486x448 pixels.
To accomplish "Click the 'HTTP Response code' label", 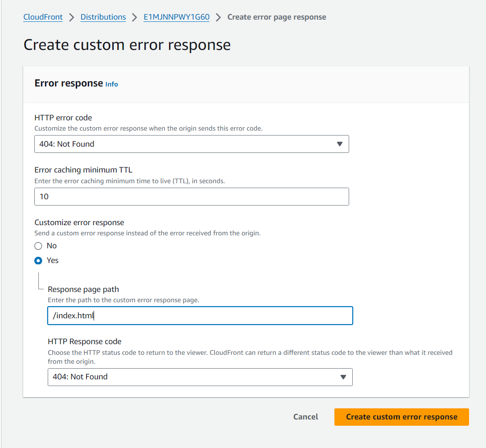I will pyautogui.click(x=85, y=341).
